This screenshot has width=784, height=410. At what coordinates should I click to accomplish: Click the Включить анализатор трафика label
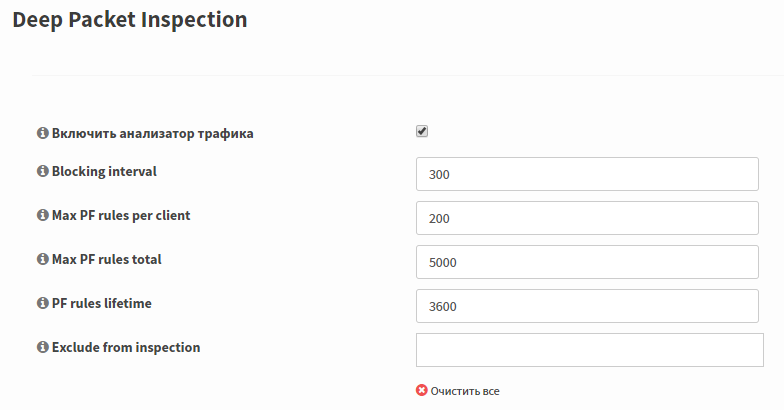coord(152,134)
